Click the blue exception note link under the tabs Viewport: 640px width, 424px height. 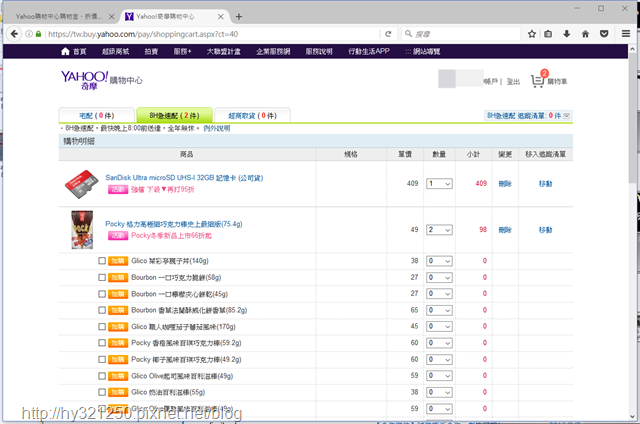[217, 128]
